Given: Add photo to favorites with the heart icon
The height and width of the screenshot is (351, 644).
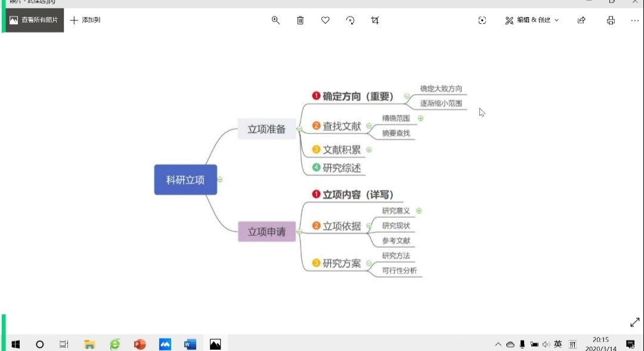Looking at the screenshot, I should (x=326, y=20).
